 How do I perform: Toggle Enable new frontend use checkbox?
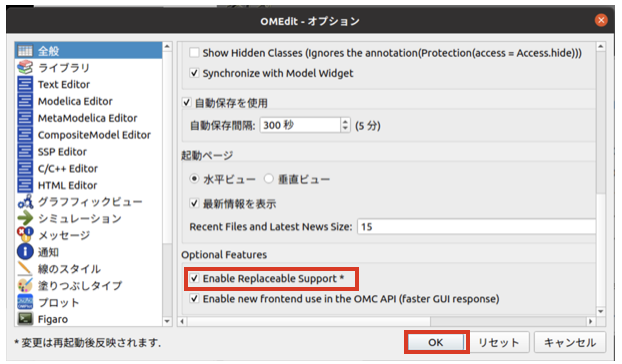(x=194, y=299)
